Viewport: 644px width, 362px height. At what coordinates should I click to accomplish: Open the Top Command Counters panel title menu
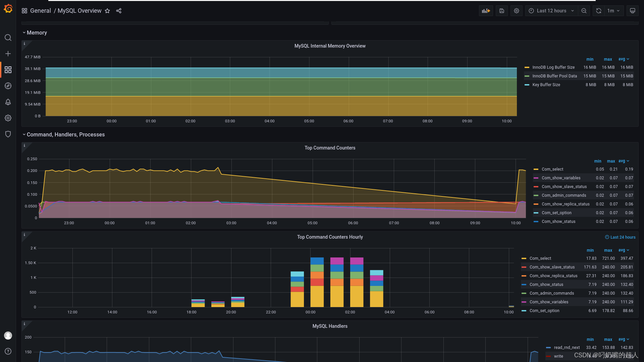330,148
